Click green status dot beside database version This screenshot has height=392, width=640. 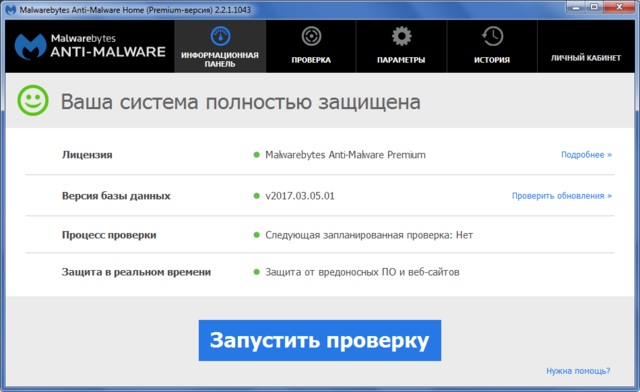(x=256, y=196)
